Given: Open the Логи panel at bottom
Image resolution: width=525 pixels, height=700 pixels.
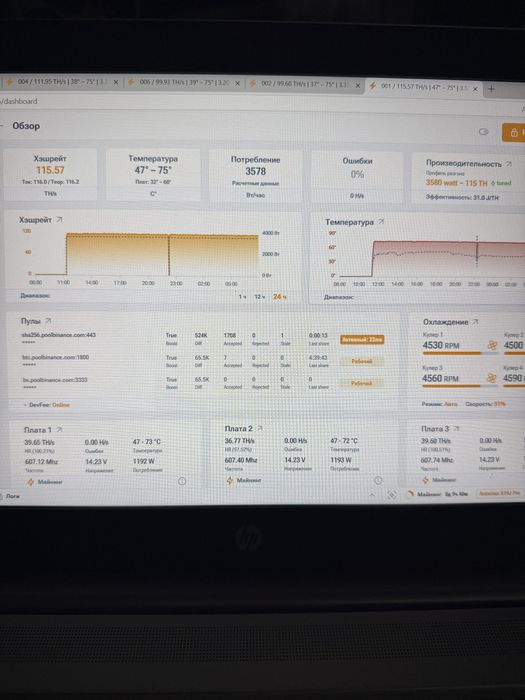Looking at the screenshot, I should tap(10, 496).
